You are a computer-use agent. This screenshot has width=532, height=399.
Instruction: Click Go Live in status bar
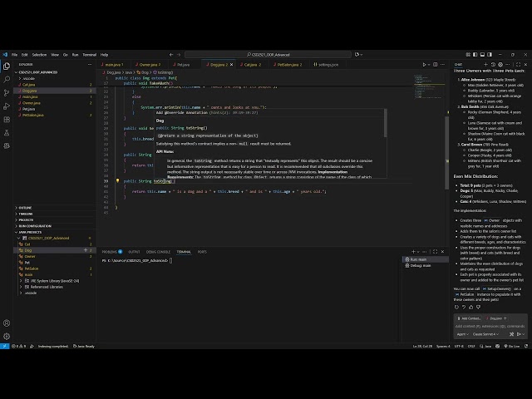pyautogui.click(x=512, y=346)
